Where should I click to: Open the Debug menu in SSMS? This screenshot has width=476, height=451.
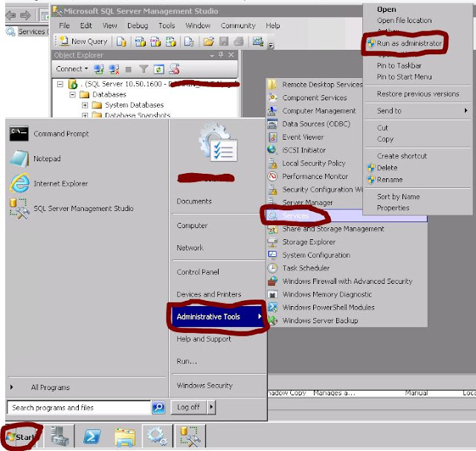138,26
